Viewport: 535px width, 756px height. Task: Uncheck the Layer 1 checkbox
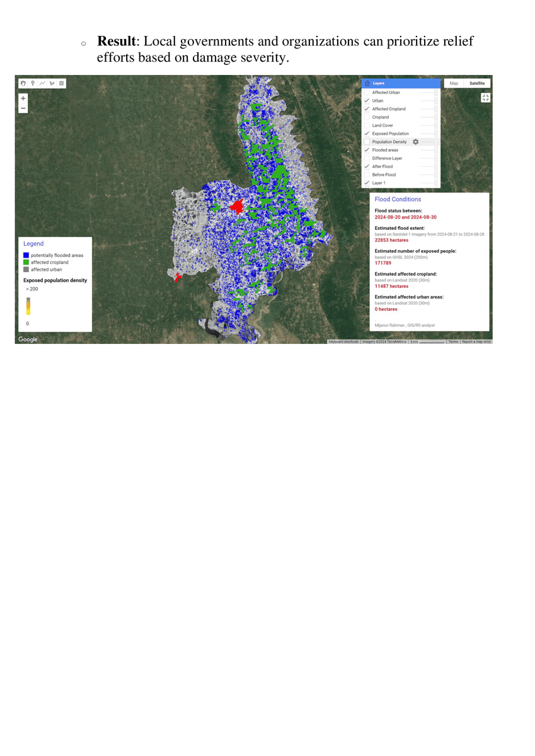click(x=367, y=183)
